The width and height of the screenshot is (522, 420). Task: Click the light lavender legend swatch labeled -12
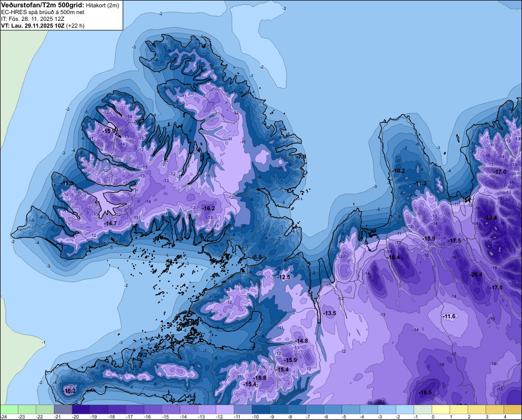(225, 409)
